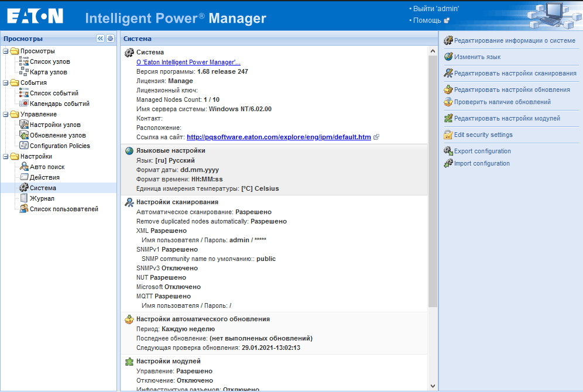
Task: Click the Изменить язык globe icon
Action: (x=448, y=57)
